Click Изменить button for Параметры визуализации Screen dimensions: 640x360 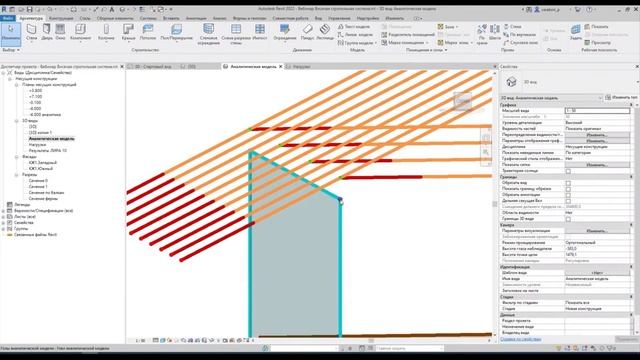[597, 231]
